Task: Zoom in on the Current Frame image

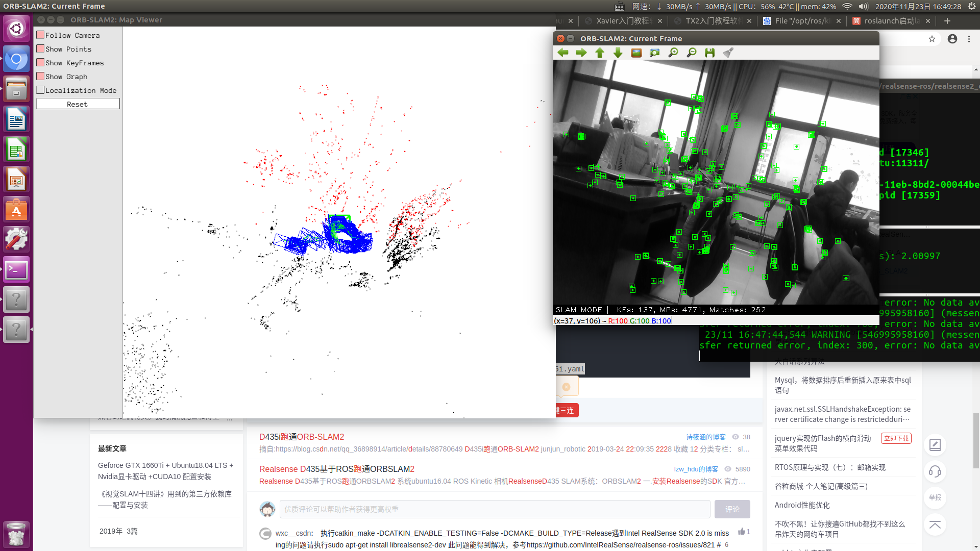Action: [x=673, y=53]
